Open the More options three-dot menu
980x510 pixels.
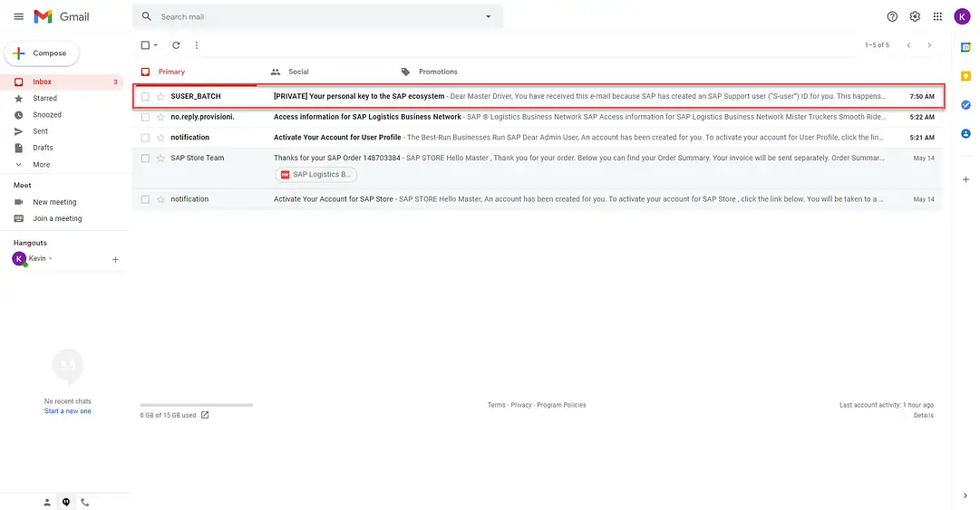click(196, 45)
